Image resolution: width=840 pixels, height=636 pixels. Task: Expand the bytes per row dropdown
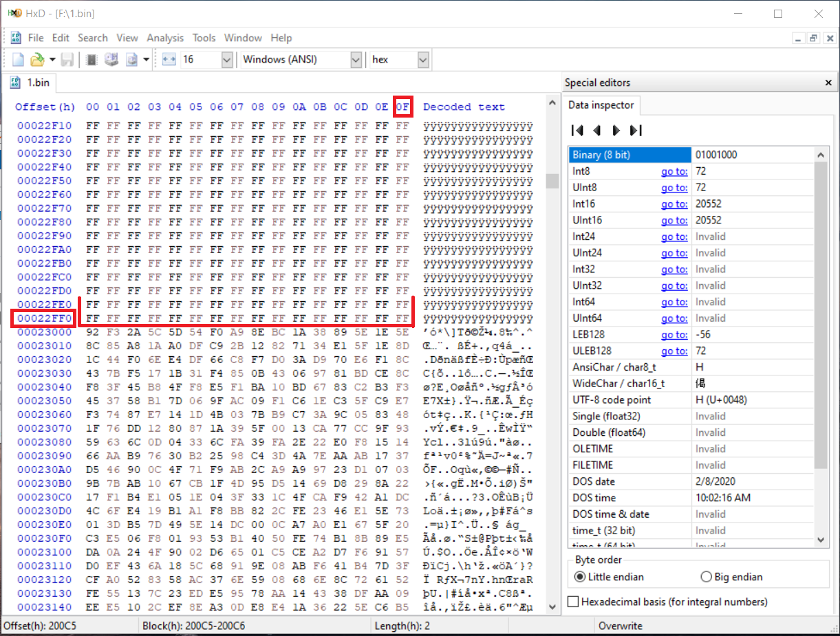pyautogui.click(x=226, y=60)
